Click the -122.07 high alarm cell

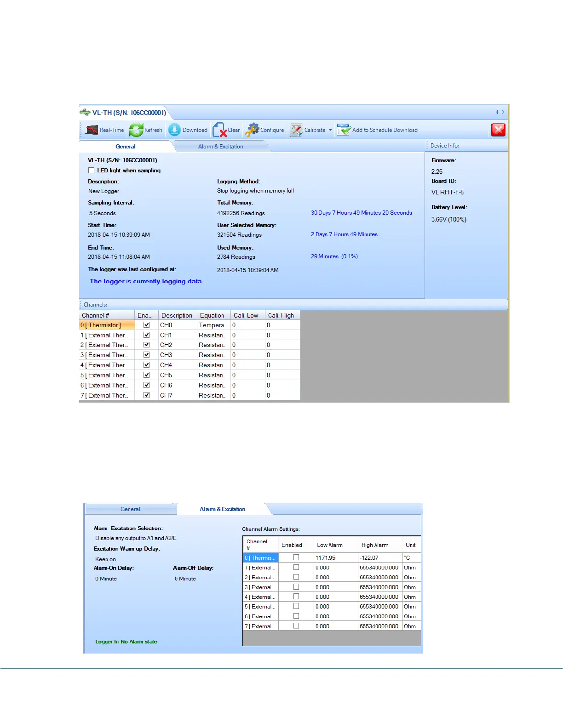click(380, 557)
